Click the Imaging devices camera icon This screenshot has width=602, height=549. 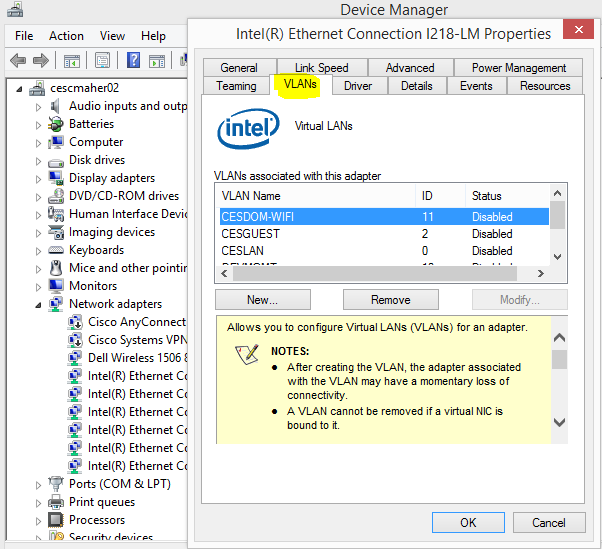pos(56,232)
